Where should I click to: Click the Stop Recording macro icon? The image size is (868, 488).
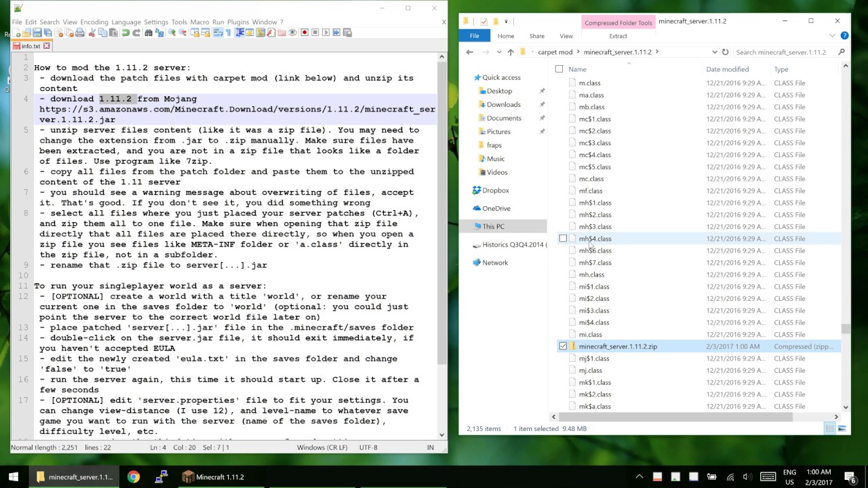click(315, 33)
